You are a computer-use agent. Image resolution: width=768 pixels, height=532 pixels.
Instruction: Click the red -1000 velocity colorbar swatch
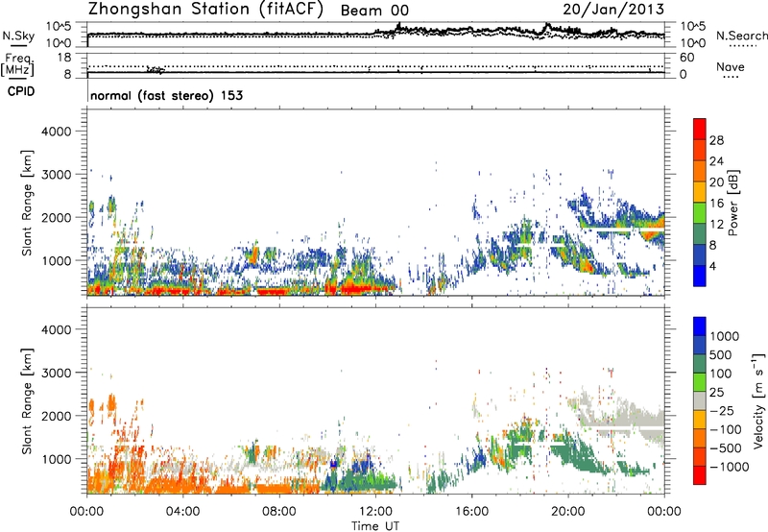point(700,475)
